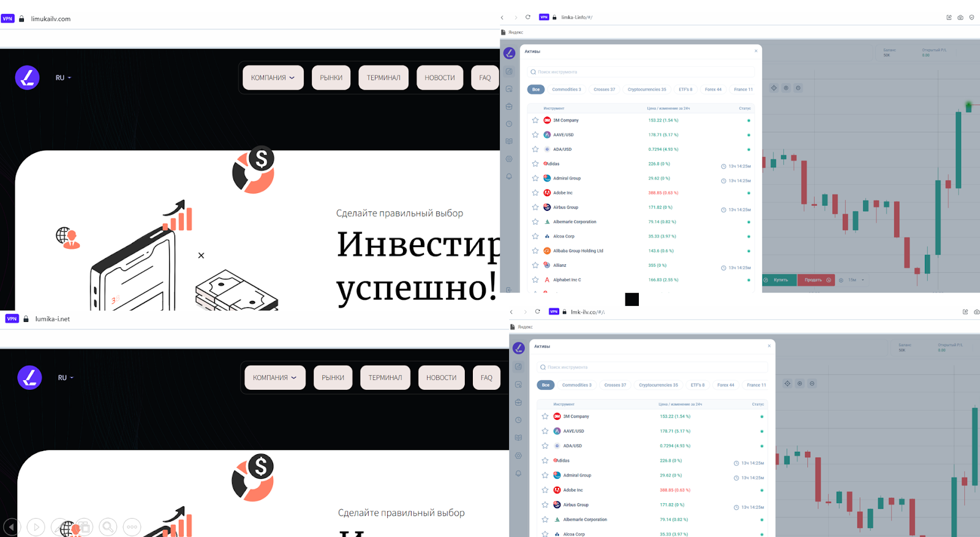Select Alcoa Corp row in limka-l.info list

[641, 236]
